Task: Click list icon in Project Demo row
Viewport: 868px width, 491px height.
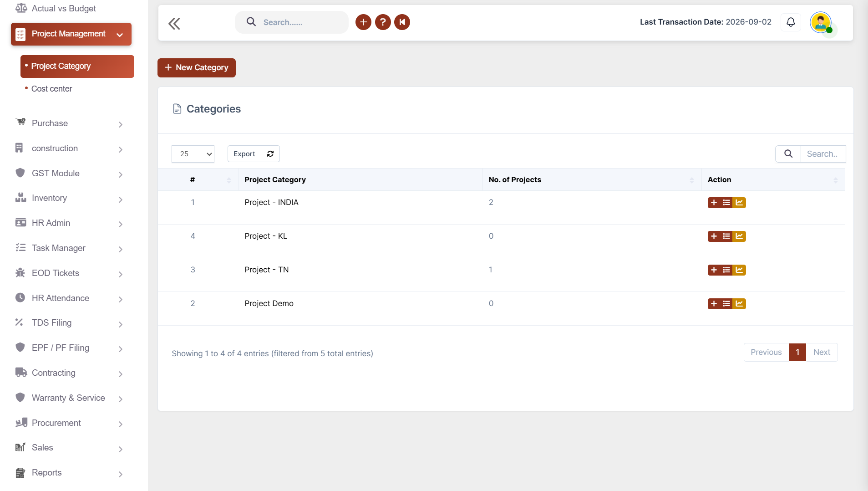Action: pos(726,304)
